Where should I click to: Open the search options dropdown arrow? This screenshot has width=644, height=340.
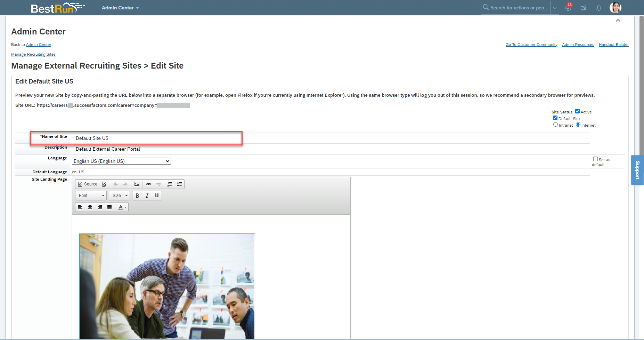tap(555, 8)
